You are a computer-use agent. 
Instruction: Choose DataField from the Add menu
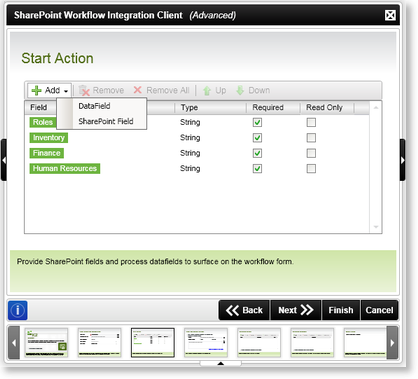[94, 106]
